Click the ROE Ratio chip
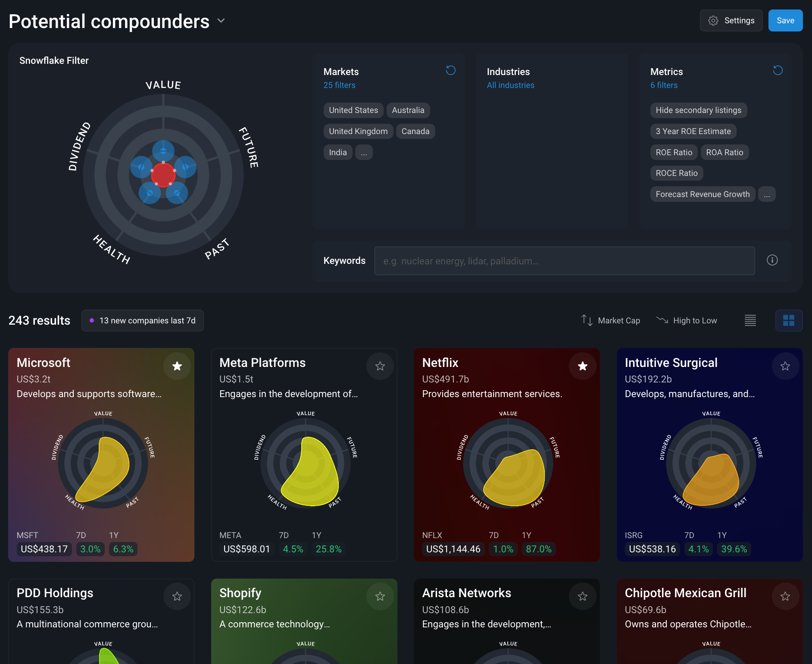The image size is (812, 664). pyautogui.click(x=674, y=153)
